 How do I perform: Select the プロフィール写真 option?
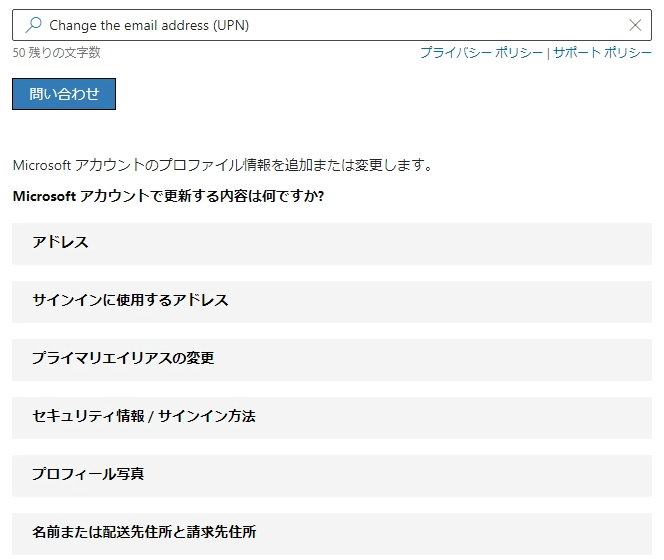pos(332,476)
